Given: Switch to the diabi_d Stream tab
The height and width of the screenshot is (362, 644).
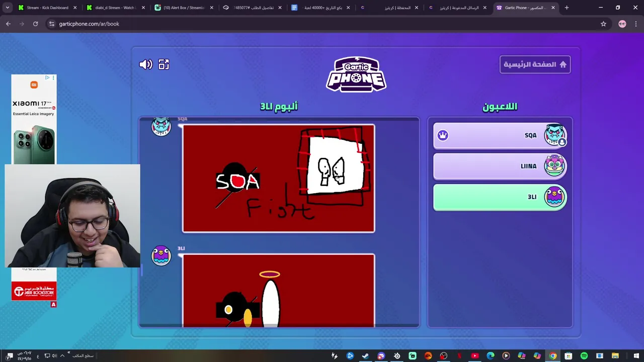Looking at the screenshot, I should (x=116, y=8).
